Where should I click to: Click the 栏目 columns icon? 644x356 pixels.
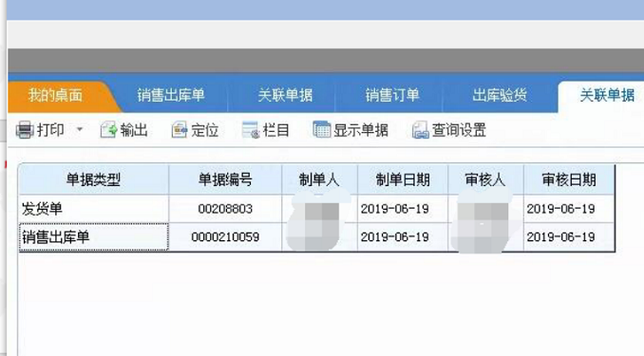(x=251, y=130)
